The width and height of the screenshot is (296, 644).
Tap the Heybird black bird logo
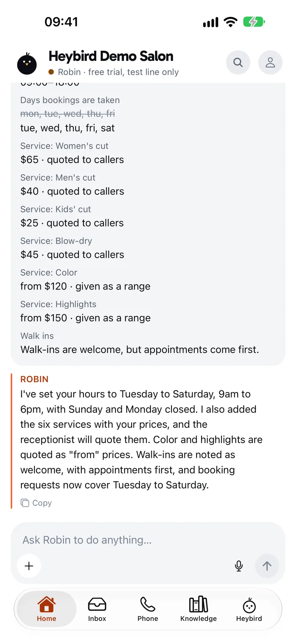pos(27,64)
